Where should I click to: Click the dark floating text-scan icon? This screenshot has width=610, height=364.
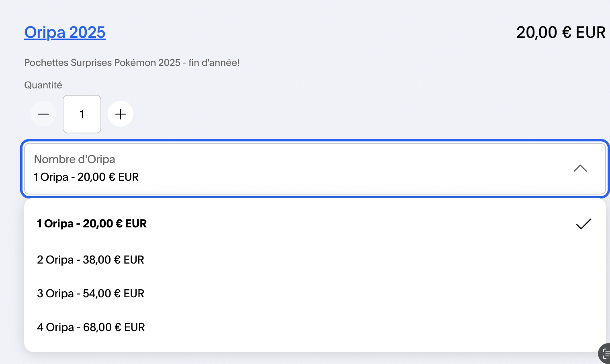click(x=605, y=354)
